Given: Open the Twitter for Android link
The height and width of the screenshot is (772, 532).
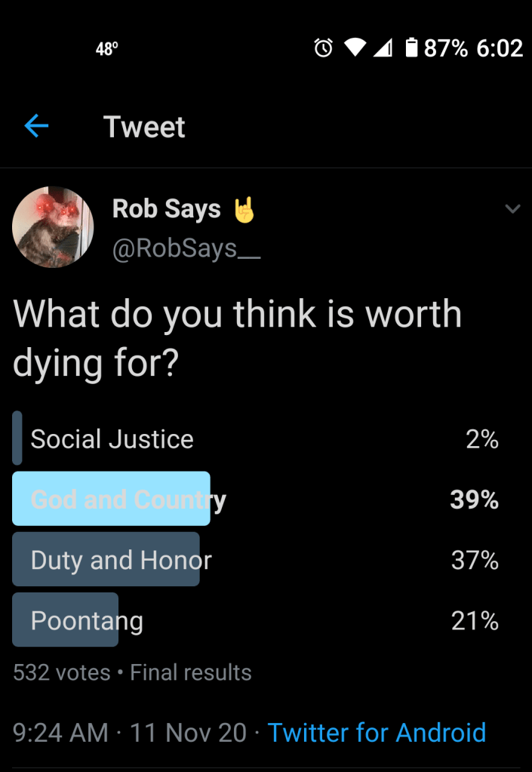Looking at the screenshot, I should [x=377, y=732].
